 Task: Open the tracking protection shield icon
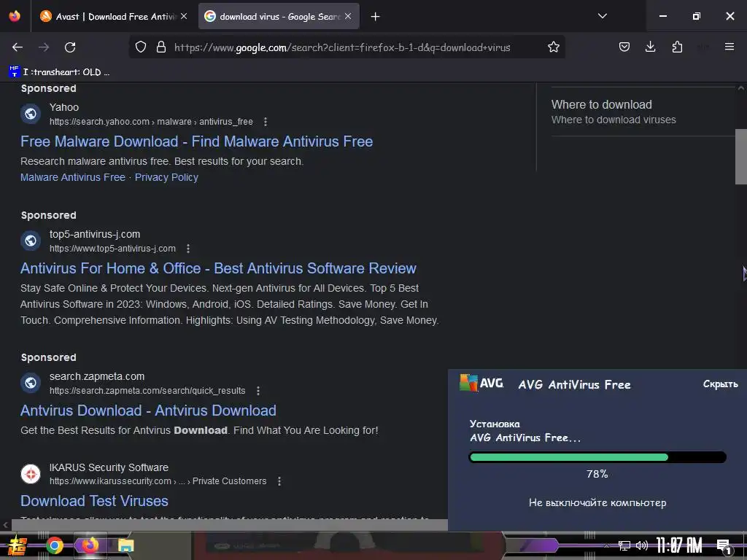click(x=141, y=47)
